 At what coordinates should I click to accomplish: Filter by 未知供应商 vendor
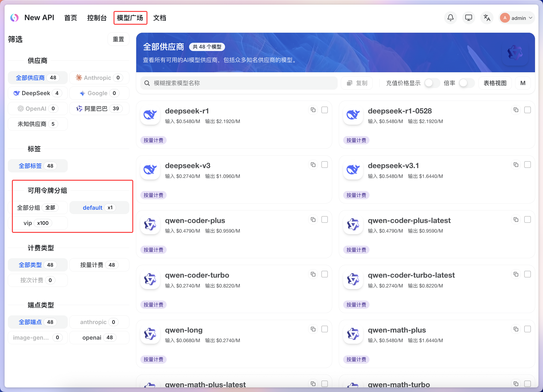38,124
